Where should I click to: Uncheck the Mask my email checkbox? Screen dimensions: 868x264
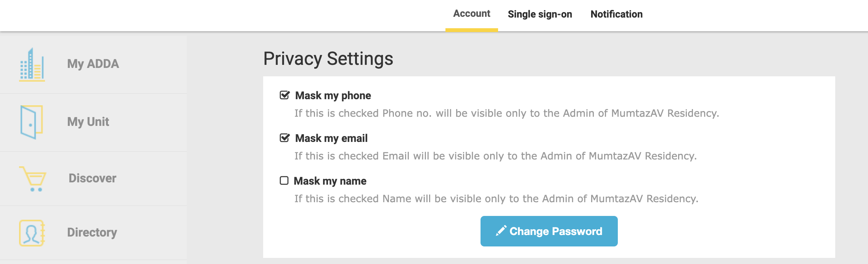coord(285,138)
